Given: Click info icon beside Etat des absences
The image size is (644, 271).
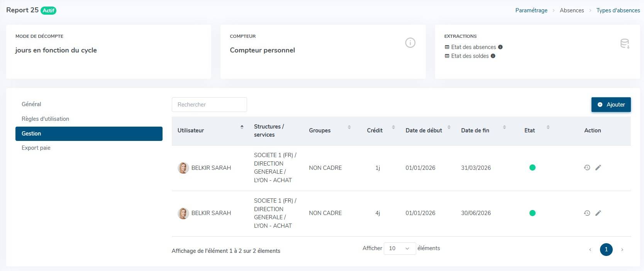Looking at the screenshot, I should pyautogui.click(x=500, y=47).
